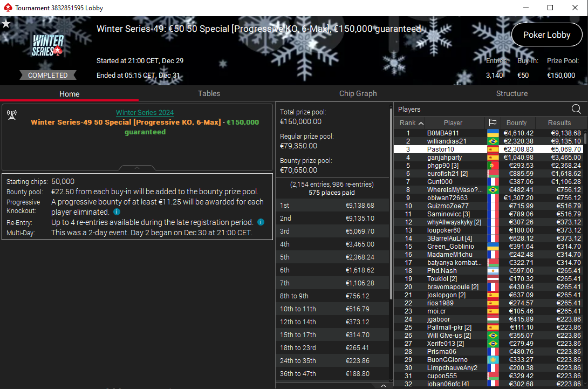Select player BuonGGiorno row
This screenshot has height=389, width=588.
point(488,360)
